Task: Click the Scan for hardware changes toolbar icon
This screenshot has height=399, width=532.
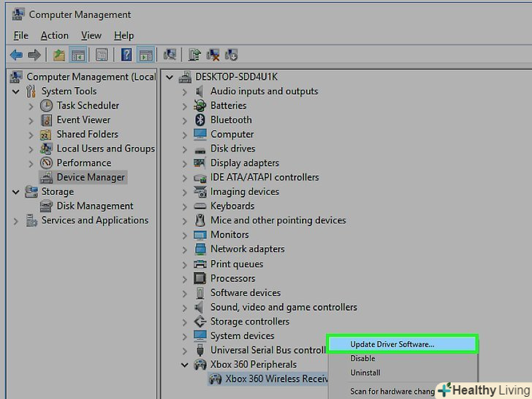Action: coord(170,55)
